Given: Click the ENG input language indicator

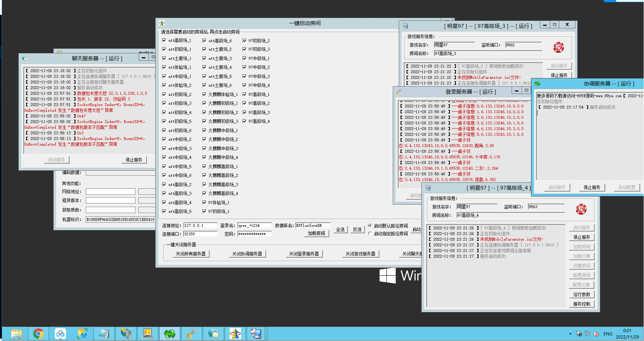Looking at the screenshot, I should pos(608,334).
